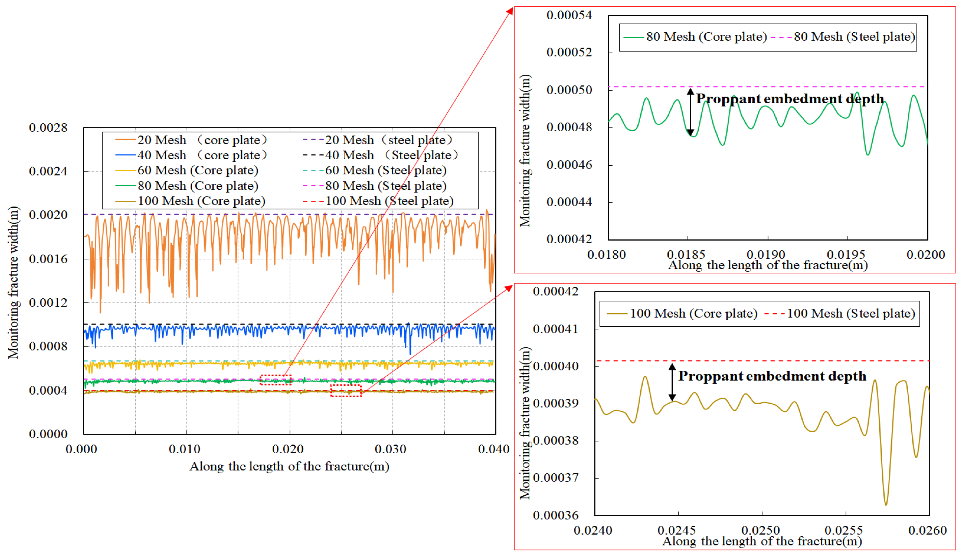Click the Proppant embedment depth label in bottom inset

coord(772,376)
